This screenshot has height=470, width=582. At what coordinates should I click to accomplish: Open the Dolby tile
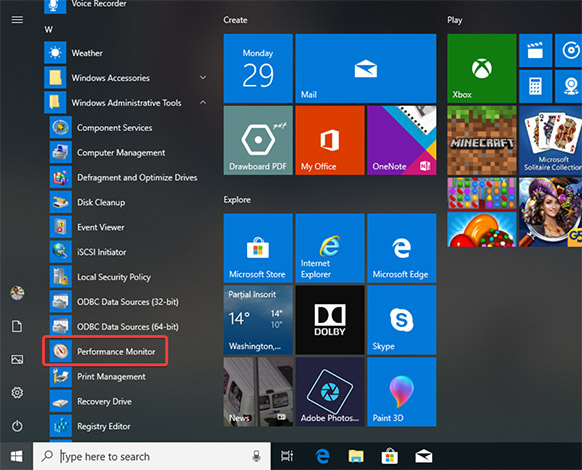click(330, 320)
